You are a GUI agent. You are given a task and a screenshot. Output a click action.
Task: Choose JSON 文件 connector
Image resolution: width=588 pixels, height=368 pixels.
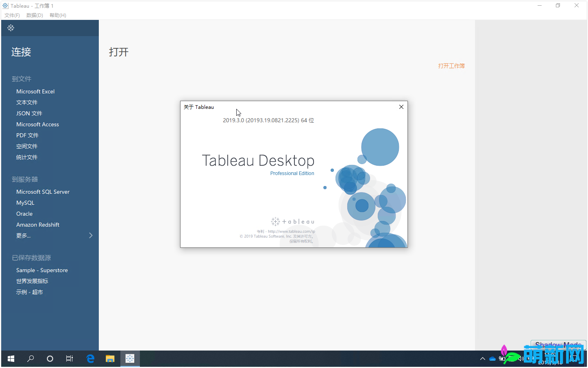tap(29, 113)
